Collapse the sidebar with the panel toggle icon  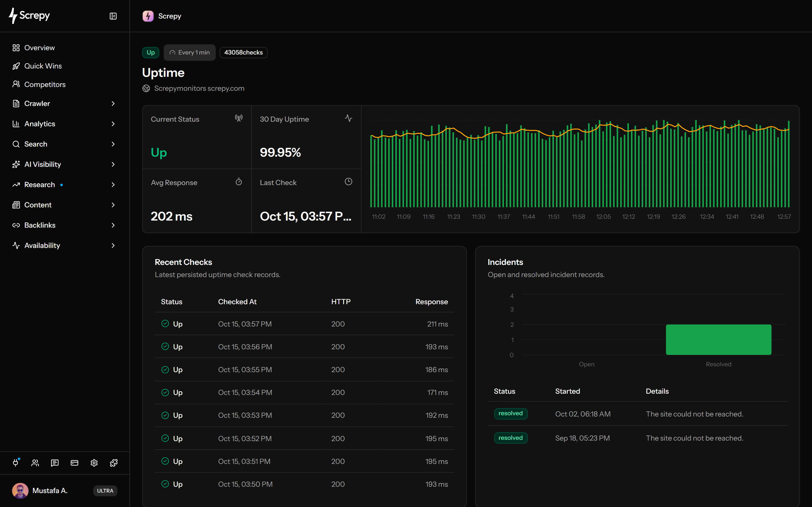pyautogui.click(x=113, y=16)
